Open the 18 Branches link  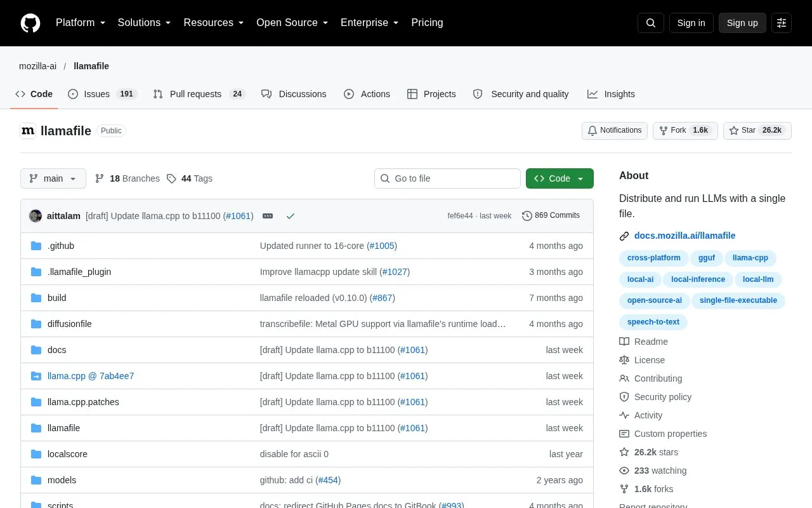point(128,178)
